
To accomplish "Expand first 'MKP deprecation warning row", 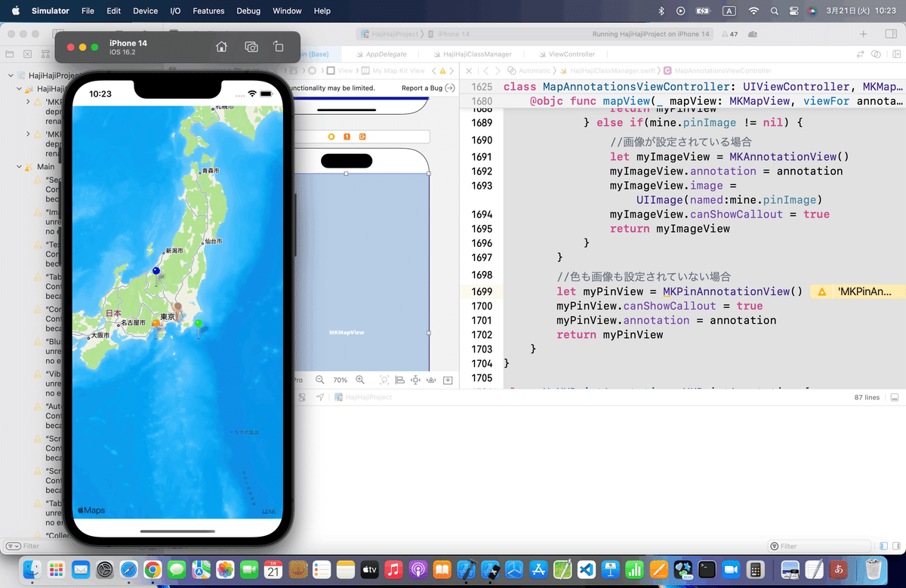I will (28, 101).
